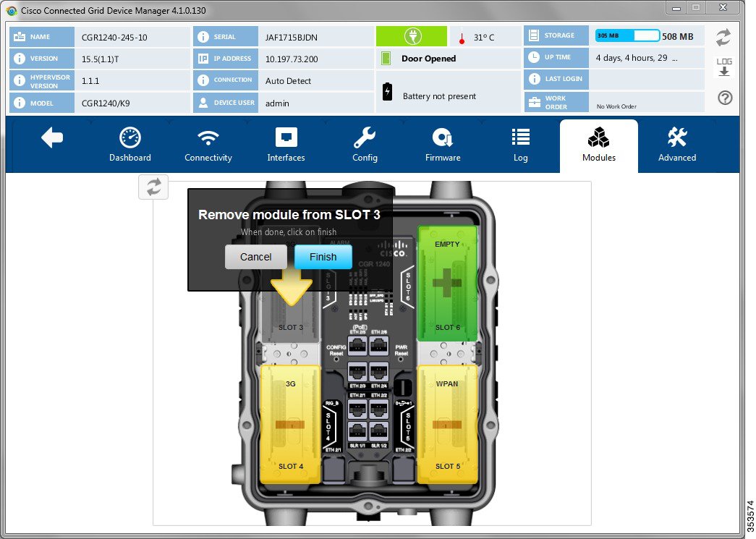Click the IP address 10.197.73.200
This screenshot has width=756, height=539.
click(292, 59)
